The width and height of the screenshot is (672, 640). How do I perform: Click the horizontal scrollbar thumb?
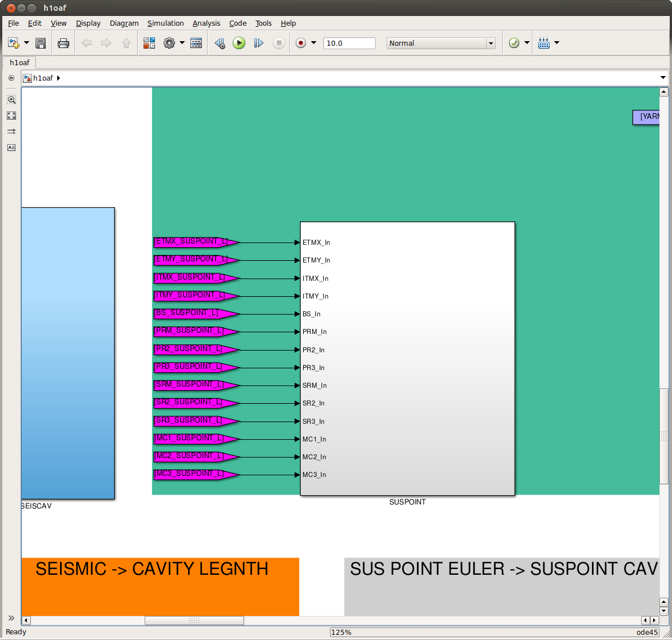pos(194,621)
